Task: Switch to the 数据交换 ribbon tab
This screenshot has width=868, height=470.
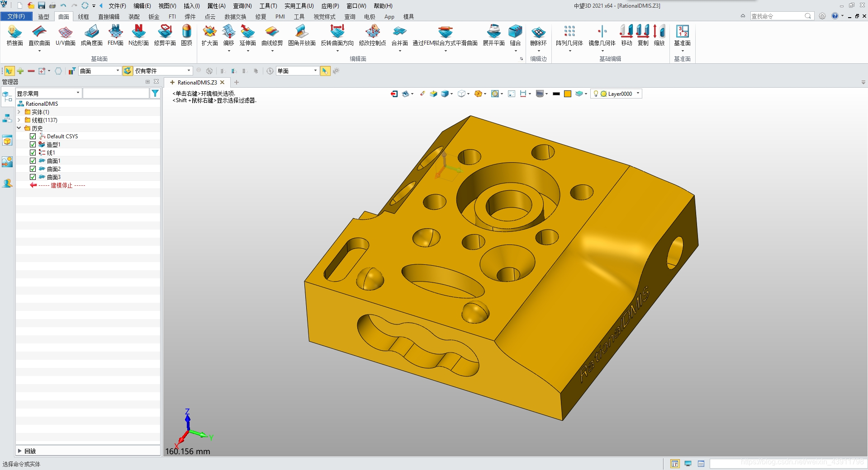Action: [235, 17]
